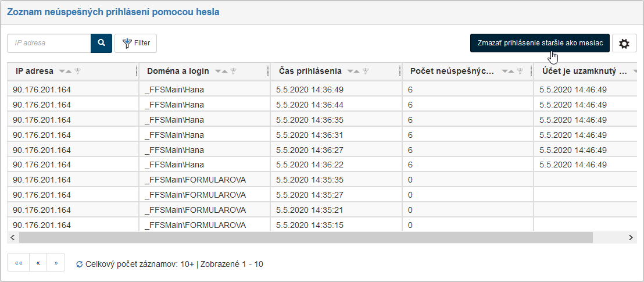Sort by Počet neúspešných column arrows

point(508,71)
